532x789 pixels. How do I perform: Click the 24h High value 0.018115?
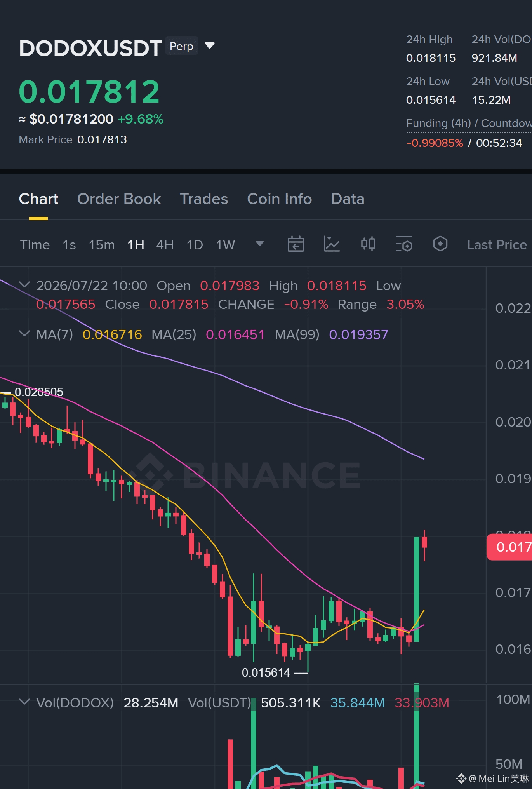point(431,58)
